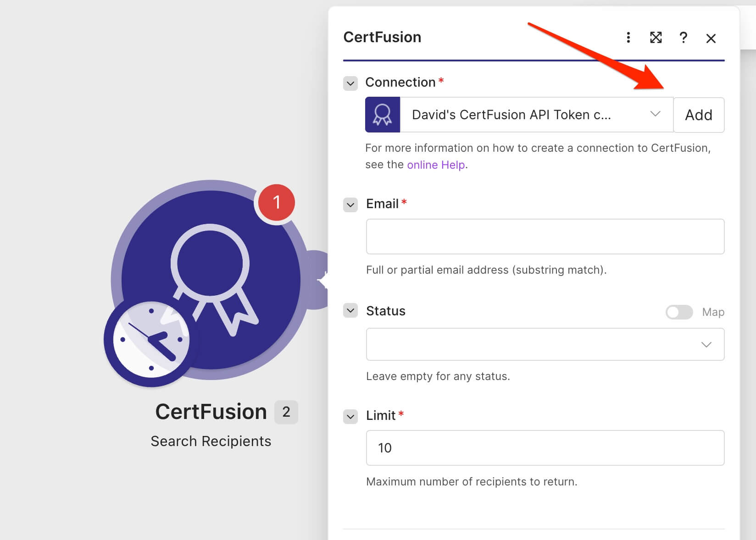Click 'Maximum number of recipients to return.' text
The width and height of the screenshot is (756, 540).
click(x=472, y=482)
